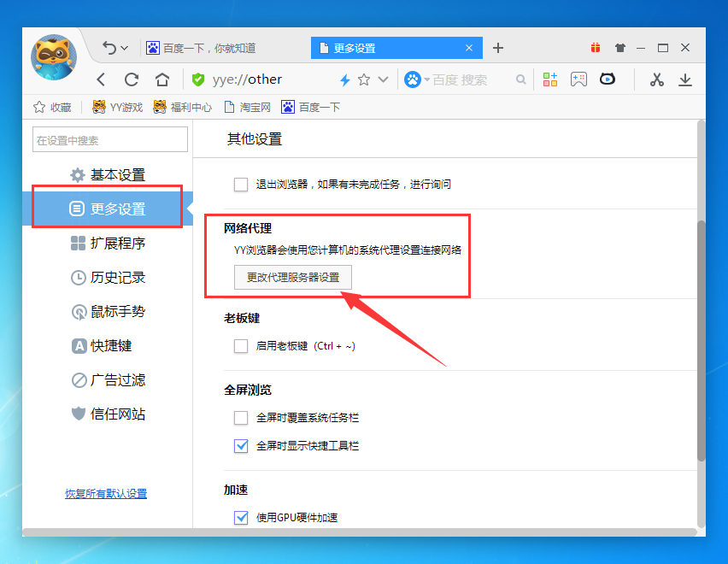Click the 更改代理服务器设置 button
Viewport: 728px width, 564px height.
pyautogui.click(x=292, y=277)
